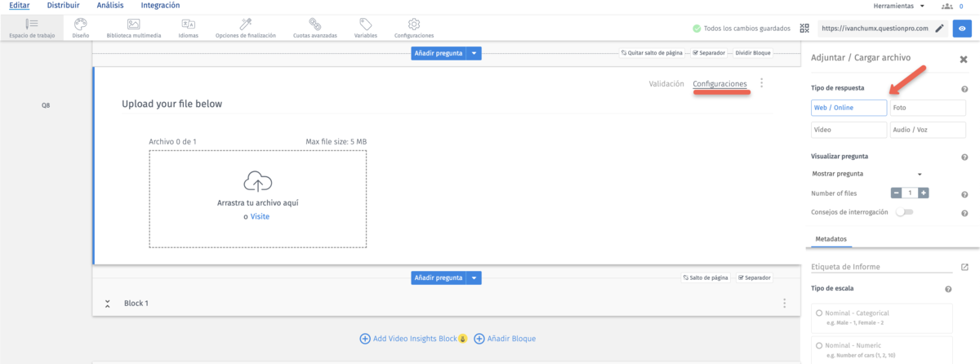Choose Audio / Voz response type
This screenshot has width=980, height=364.
(x=928, y=129)
